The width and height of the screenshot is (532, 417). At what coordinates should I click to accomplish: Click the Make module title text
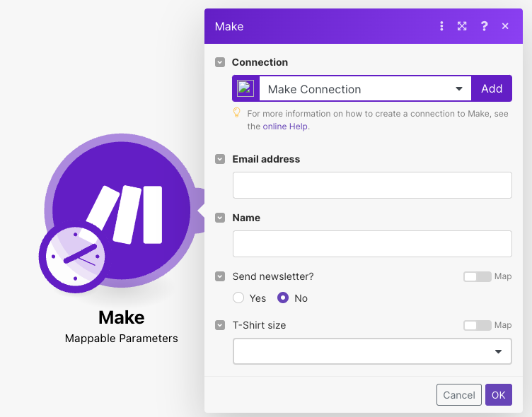pyautogui.click(x=122, y=317)
